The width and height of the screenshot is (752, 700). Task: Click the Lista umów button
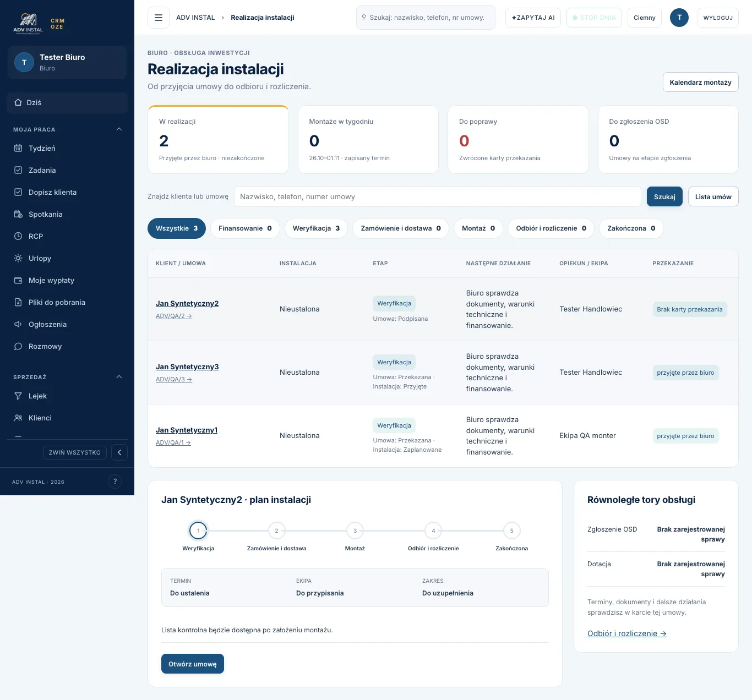click(x=713, y=196)
